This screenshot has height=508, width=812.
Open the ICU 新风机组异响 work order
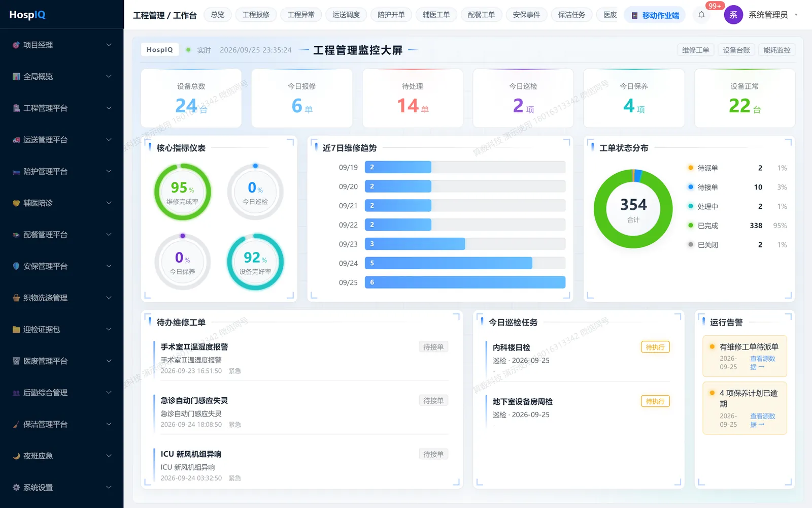[x=301, y=466]
